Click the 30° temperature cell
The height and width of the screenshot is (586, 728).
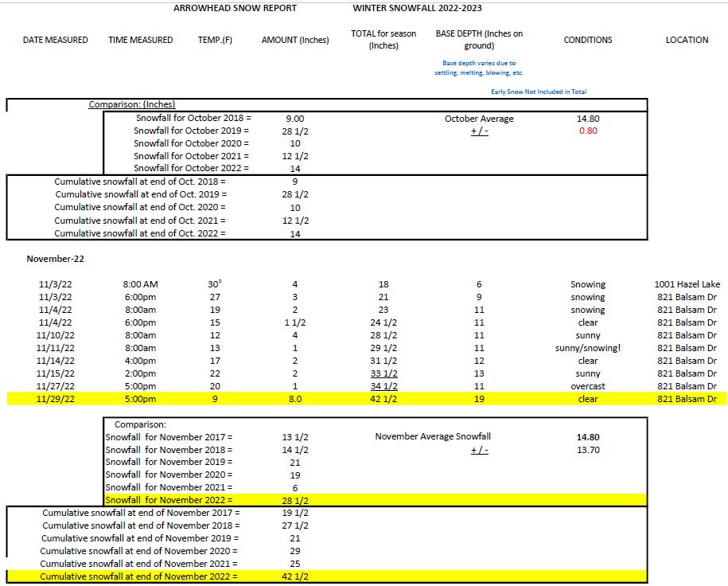click(215, 284)
